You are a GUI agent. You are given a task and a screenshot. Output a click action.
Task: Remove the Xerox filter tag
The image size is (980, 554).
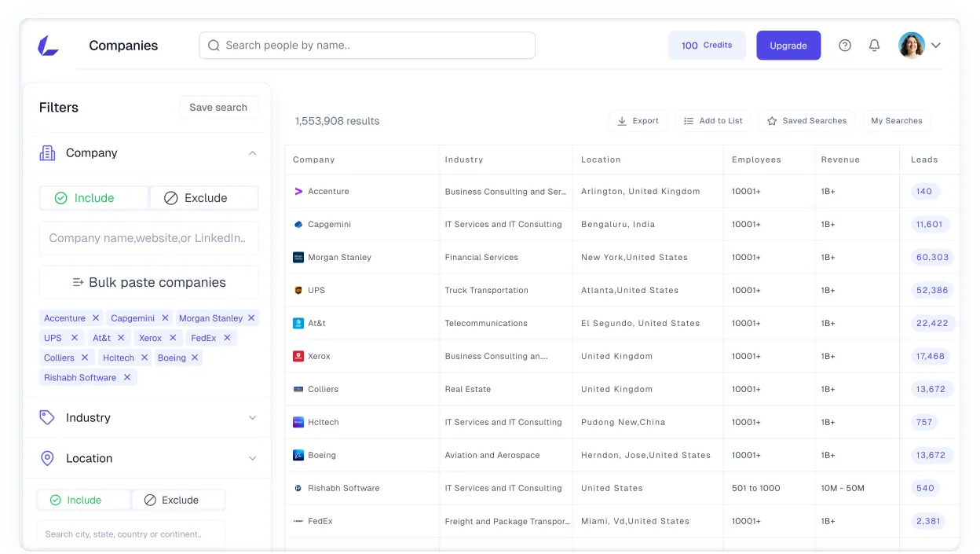[173, 338]
